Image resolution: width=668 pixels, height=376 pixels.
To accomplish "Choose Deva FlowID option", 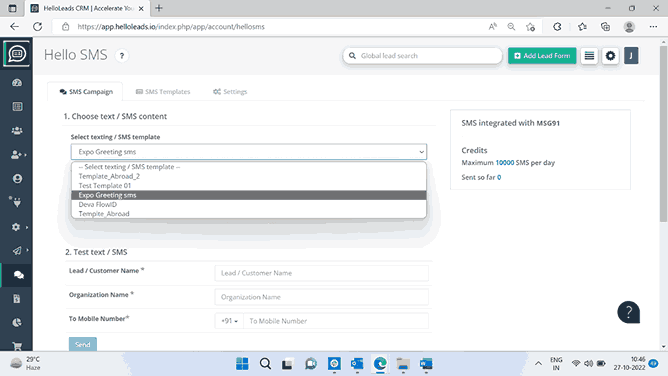I will 249,204.
